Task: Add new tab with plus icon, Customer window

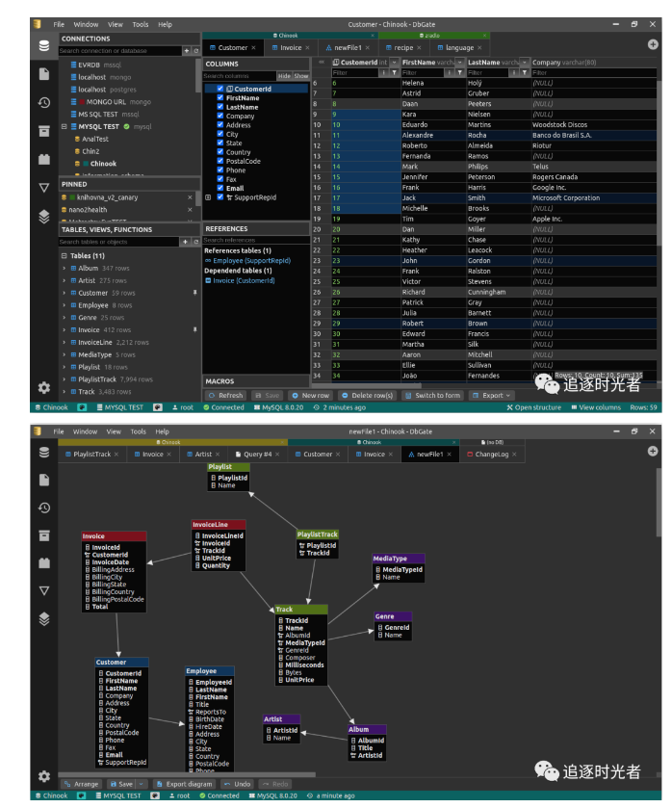Action: [x=653, y=45]
